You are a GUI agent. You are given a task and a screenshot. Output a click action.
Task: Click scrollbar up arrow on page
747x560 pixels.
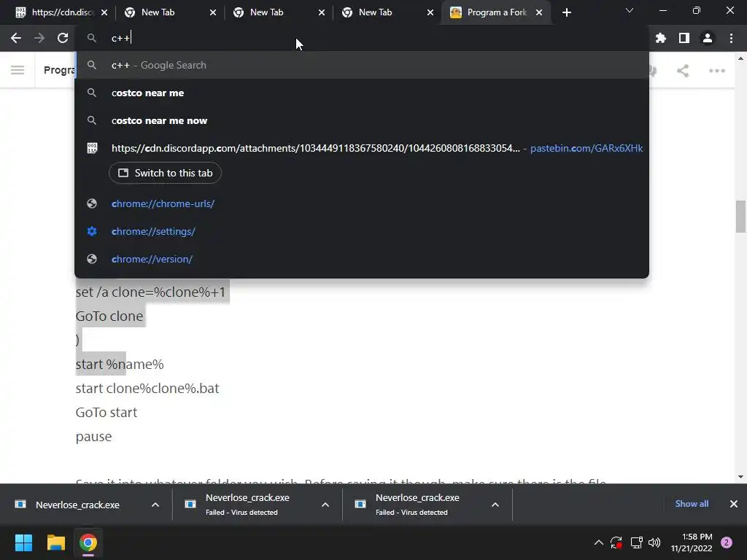[x=740, y=58]
